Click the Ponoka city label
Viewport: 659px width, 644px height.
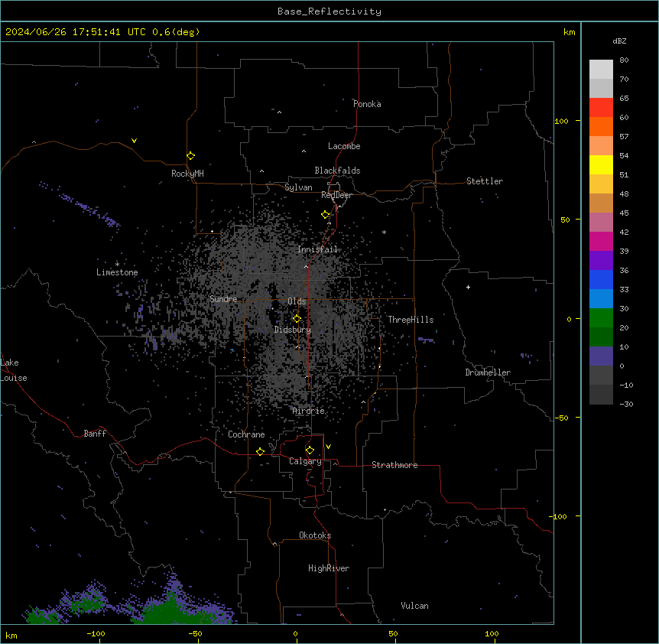pyautogui.click(x=367, y=104)
